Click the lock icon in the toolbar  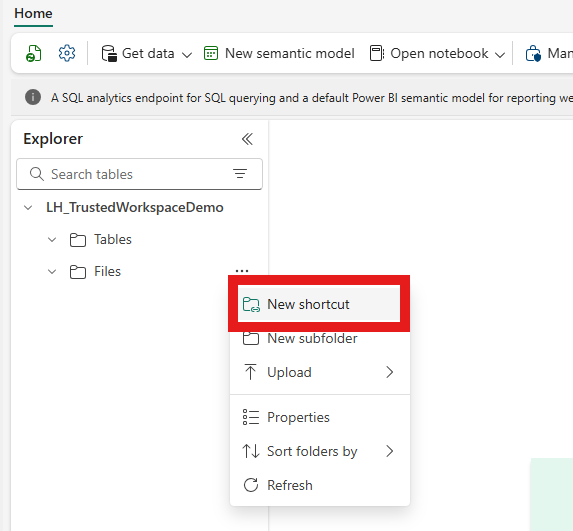[x=533, y=53]
